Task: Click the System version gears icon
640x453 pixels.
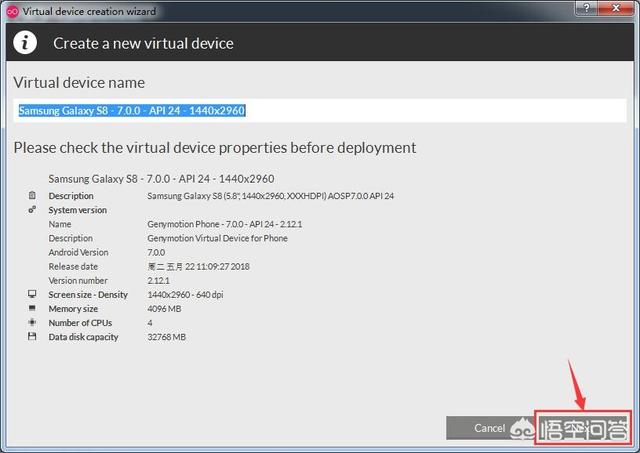Action: click(x=32, y=209)
